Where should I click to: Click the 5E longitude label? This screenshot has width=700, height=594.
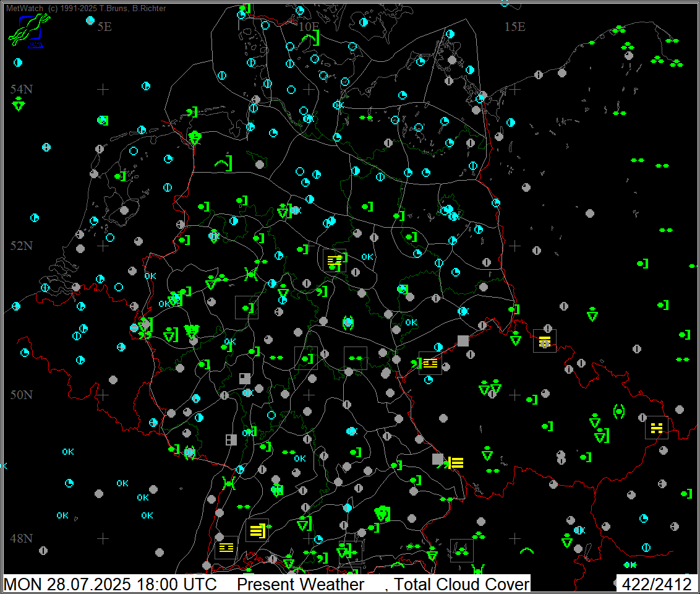(x=105, y=27)
